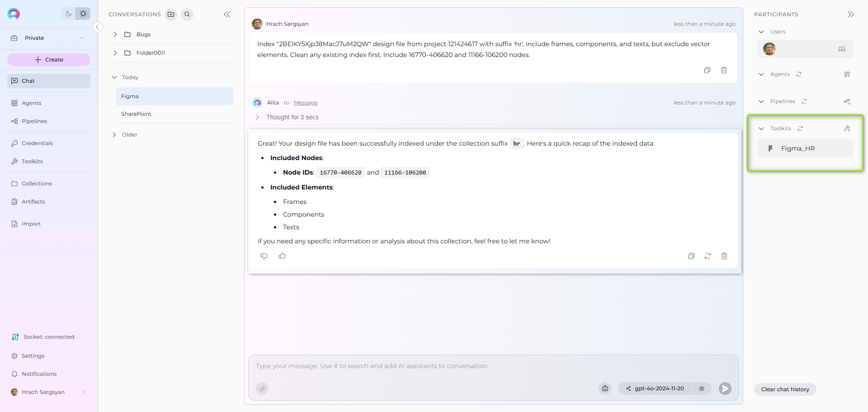The image size is (868, 412).
Task: Click the message input field
Action: point(493,366)
